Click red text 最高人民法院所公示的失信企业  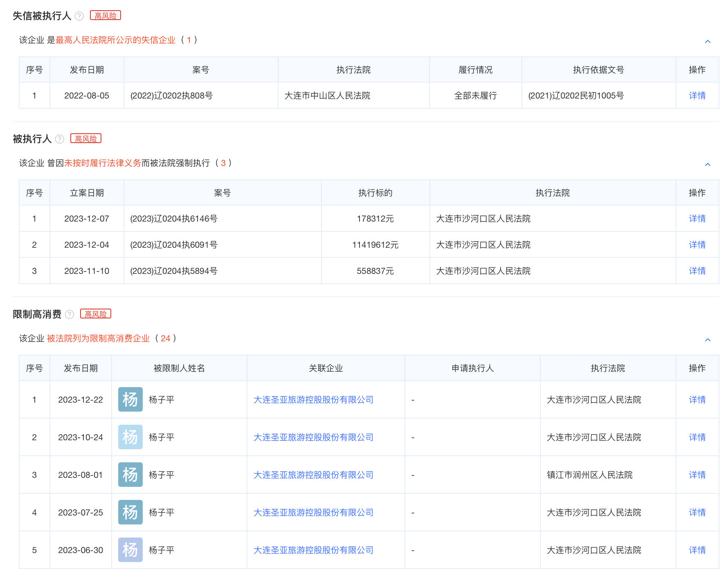pos(115,40)
